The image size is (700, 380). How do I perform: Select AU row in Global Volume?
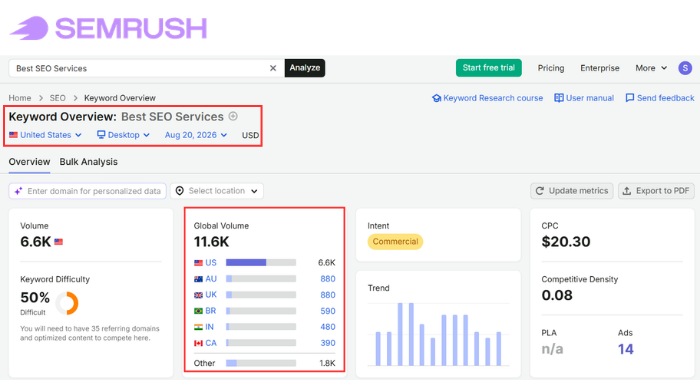(x=264, y=279)
